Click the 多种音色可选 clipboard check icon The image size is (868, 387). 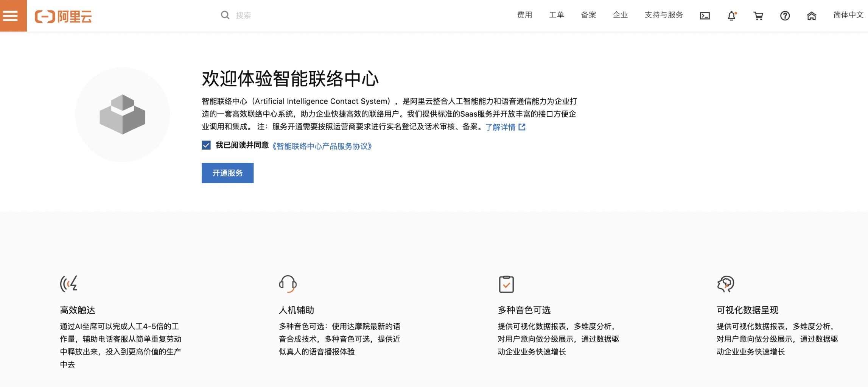[506, 284]
